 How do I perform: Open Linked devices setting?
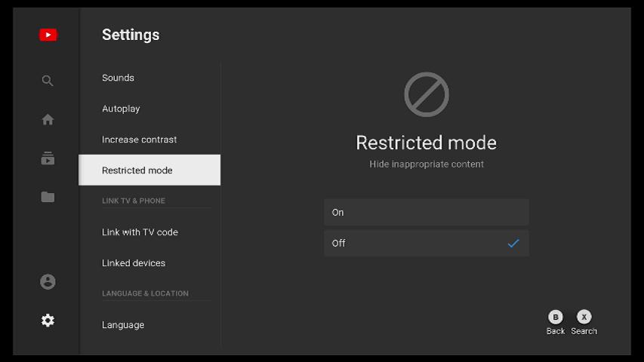[x=134, y=263]
